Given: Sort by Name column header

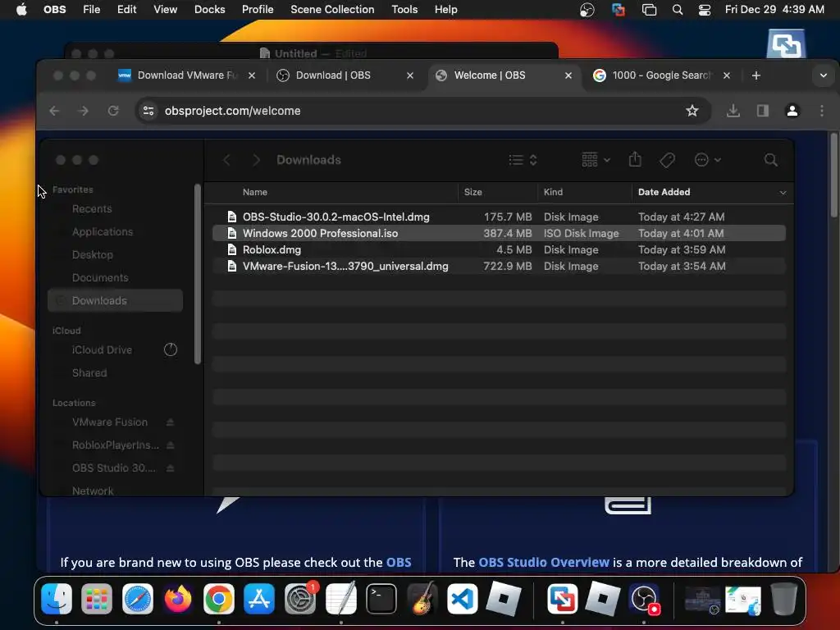Looking at the screenshot, I should pyautogui.click(x=332, y=192).
